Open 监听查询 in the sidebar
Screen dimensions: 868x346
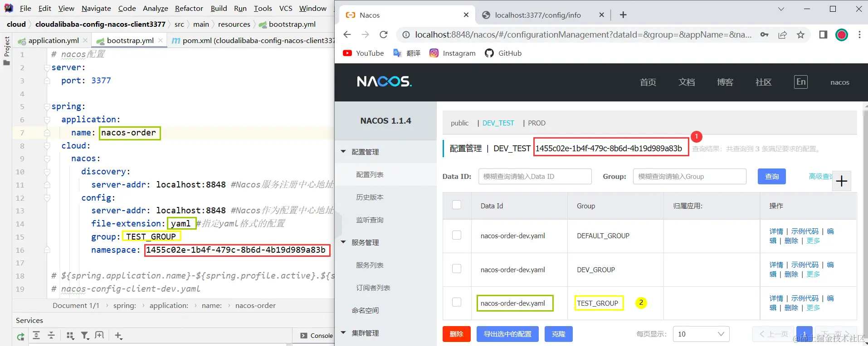point(370,220)
